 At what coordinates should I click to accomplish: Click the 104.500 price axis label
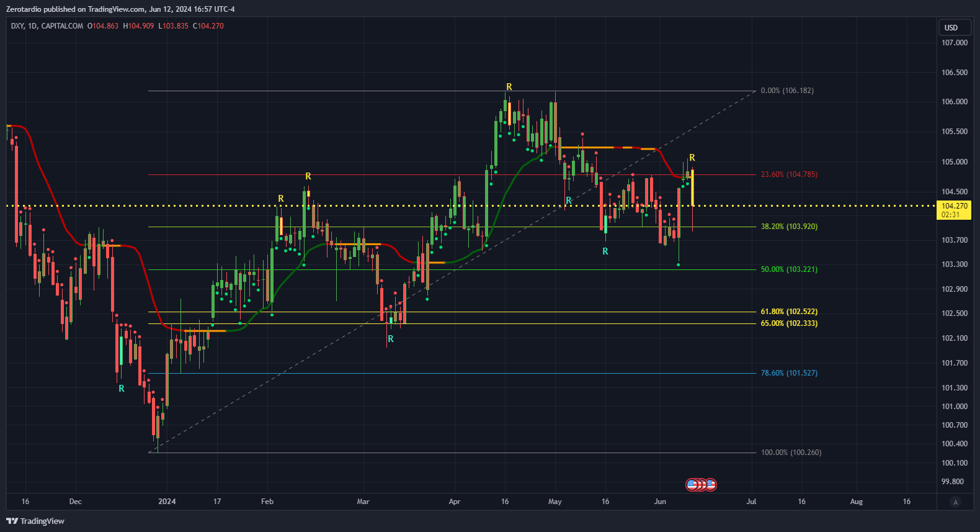pos(955,192)
